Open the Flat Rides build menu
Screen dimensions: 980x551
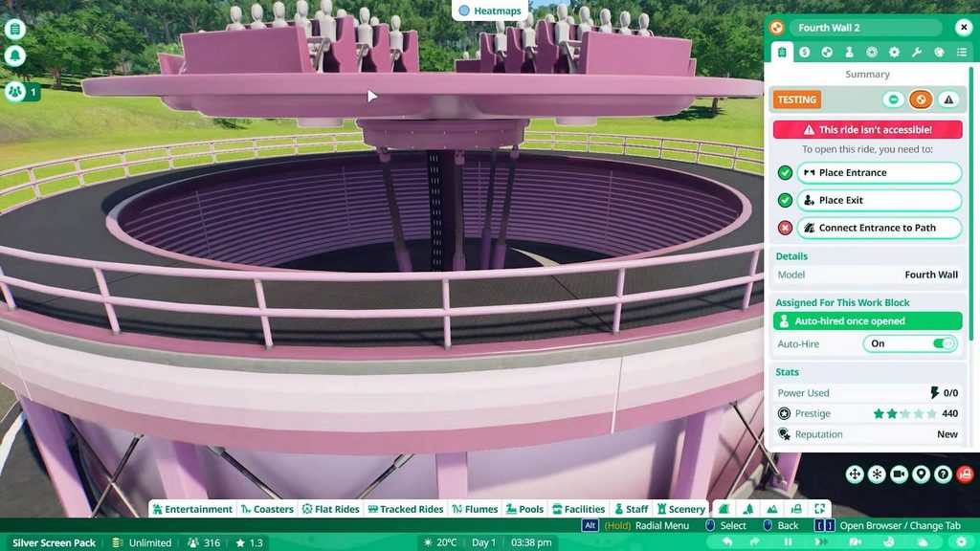click(x=330, y=509)
